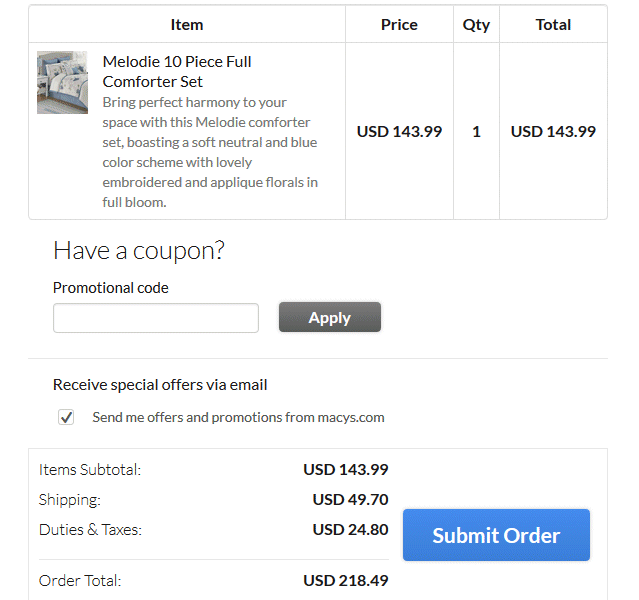639x600 pixels.
Task: Uncheck the send offers and promotions checkbox
Action: point(66,418)
